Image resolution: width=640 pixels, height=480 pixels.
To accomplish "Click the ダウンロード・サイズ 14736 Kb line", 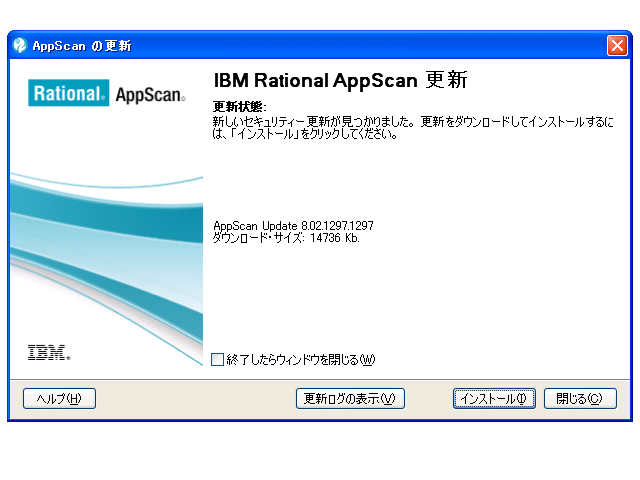I will [x=286, y=238].
